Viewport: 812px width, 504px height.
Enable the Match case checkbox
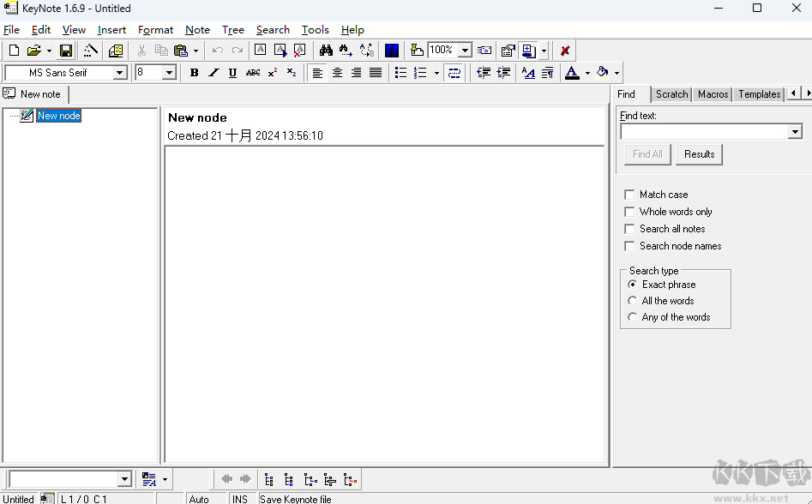[x=630, y=195]
